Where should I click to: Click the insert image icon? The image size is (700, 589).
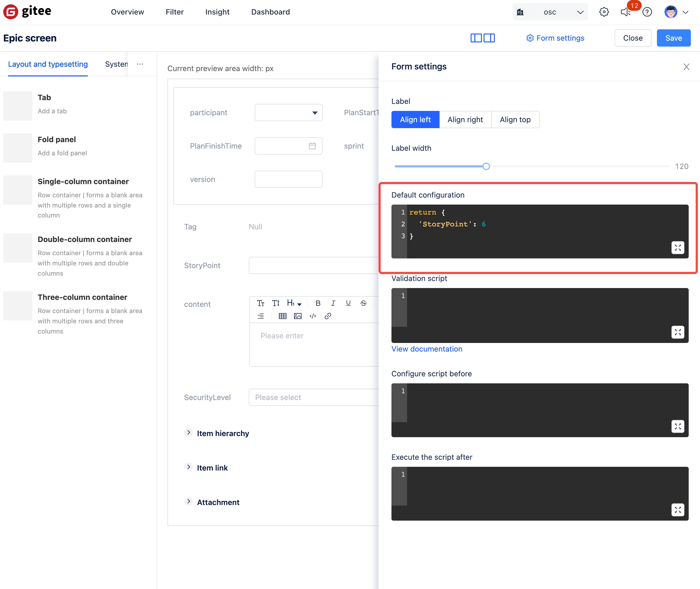[297, 316]
